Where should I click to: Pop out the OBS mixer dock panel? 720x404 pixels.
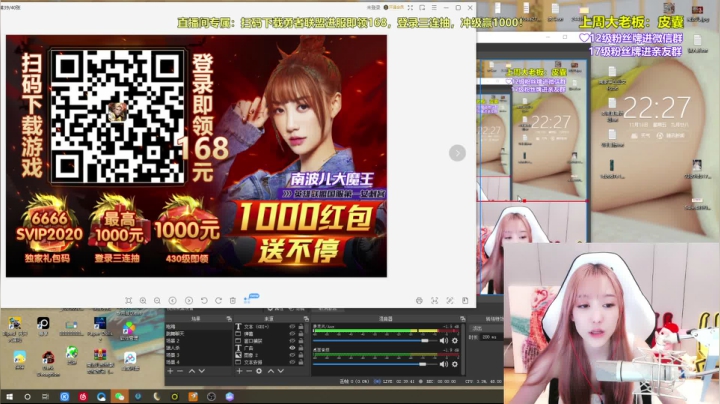coord(462,319)
